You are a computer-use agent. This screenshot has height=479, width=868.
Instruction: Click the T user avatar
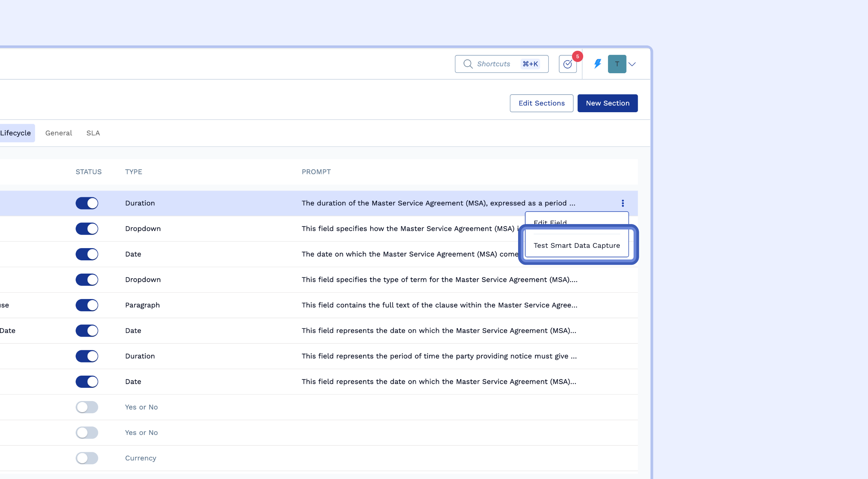click(x=617, y=64)
